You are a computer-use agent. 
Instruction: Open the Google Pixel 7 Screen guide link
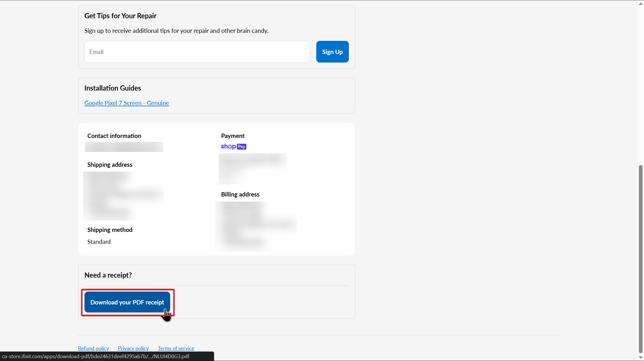click(126, 103)
